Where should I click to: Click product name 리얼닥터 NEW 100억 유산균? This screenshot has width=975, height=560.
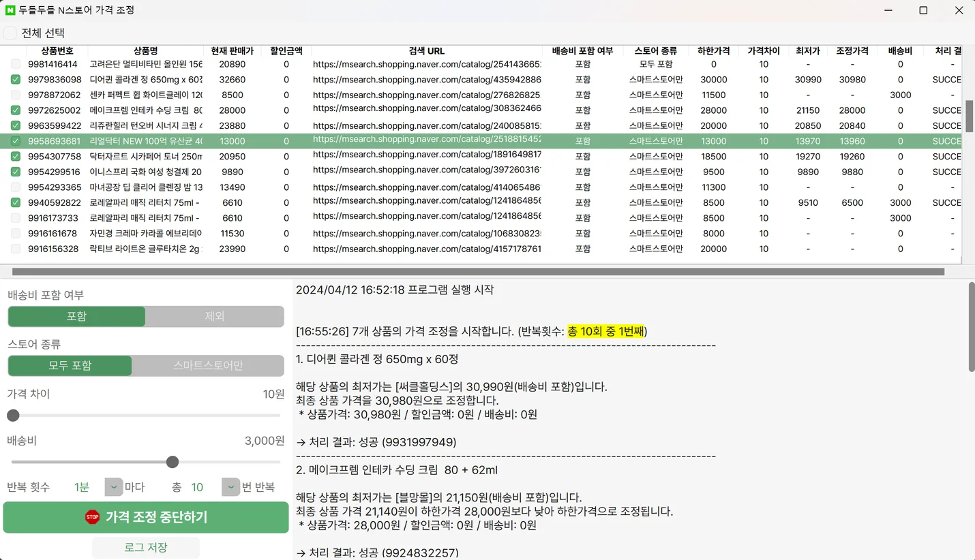[x=146, y=141]
